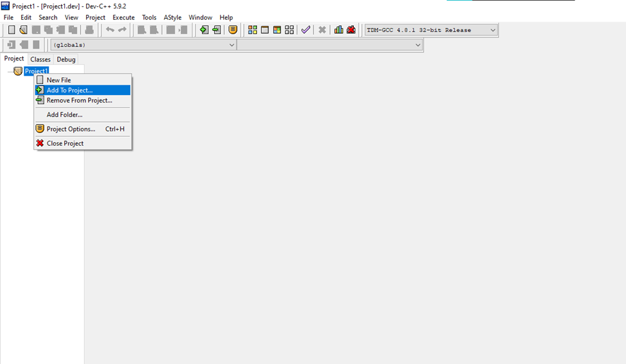Click the Compile and Run toolbar icon

click(277, 30)
